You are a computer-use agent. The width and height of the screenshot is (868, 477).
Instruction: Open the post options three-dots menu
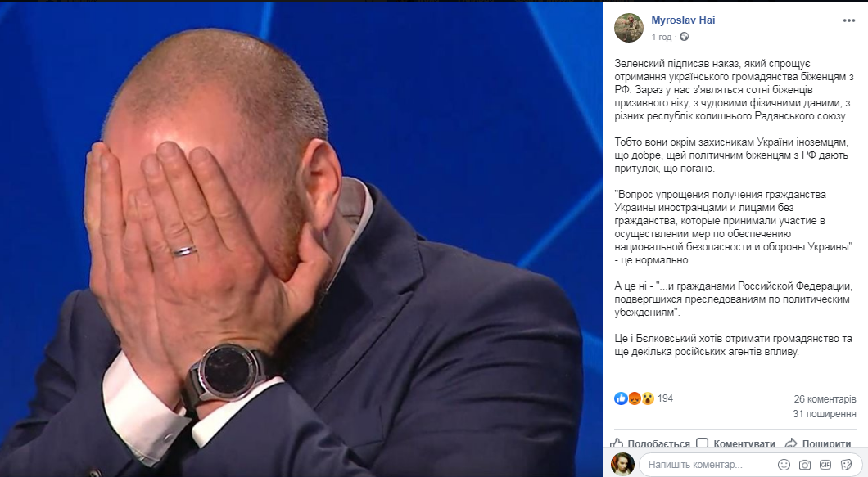(x=848, y=20)
